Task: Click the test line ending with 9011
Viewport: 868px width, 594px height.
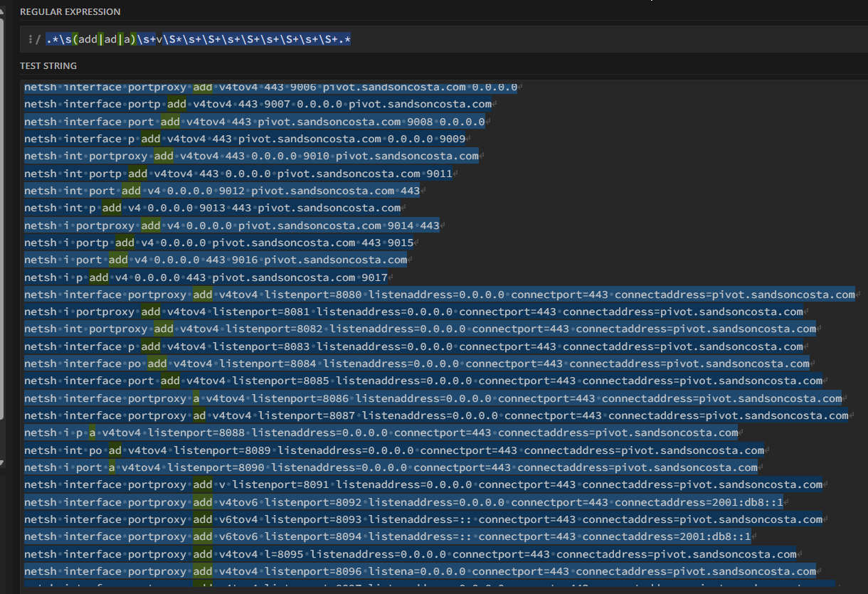Action: point(238,173)
